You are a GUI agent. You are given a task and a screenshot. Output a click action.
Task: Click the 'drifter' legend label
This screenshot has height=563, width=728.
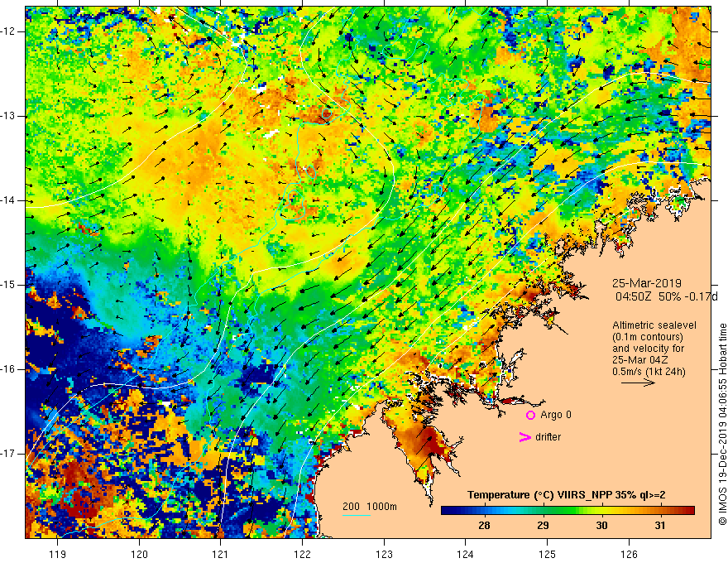coord(548,437)
